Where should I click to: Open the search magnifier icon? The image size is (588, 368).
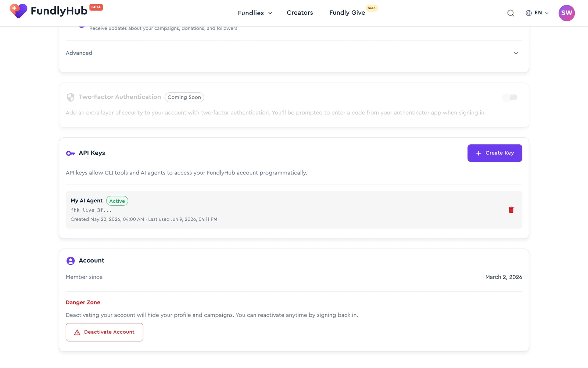pyautogui.click(x=511, y=13)
